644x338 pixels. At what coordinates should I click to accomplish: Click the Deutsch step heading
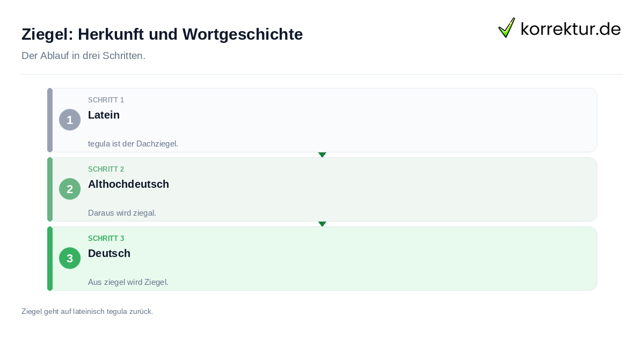(109, 253)
